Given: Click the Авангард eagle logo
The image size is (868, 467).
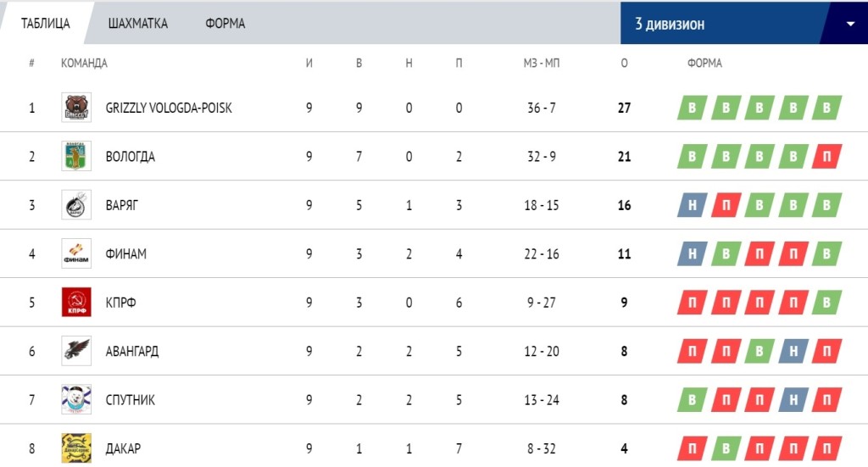Looking at the screenshot, I should [x=76, y=351].
